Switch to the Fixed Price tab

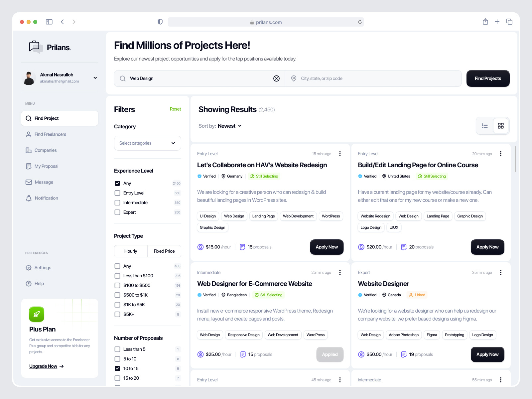coord(164,251)
